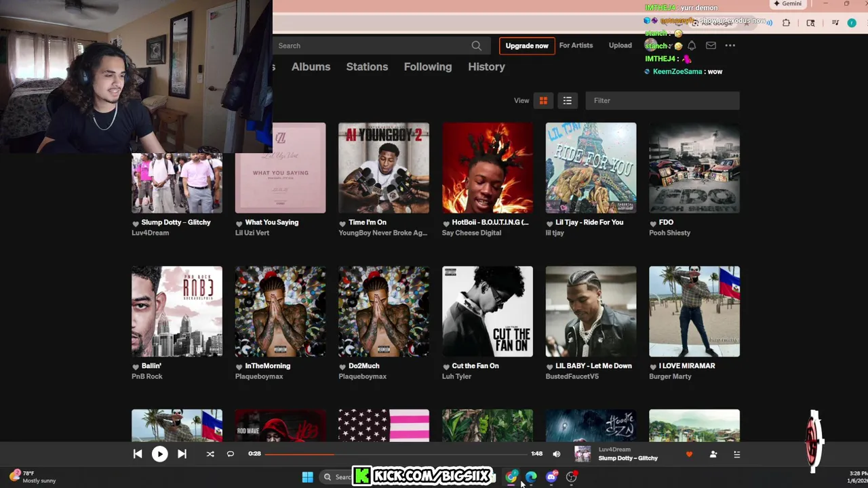Viewport: 868px width, 488px height.
Task: Click 'LIL BABY - Let Me Down' title
Action: [593, 366]
